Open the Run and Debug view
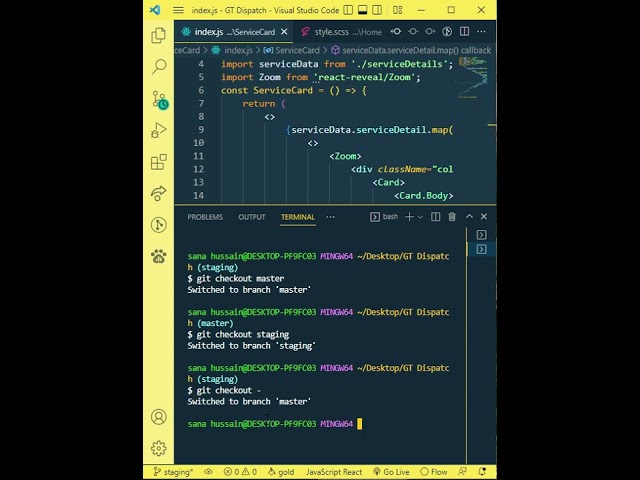Screen dimensions: 640x480 [x=158, y=131]
